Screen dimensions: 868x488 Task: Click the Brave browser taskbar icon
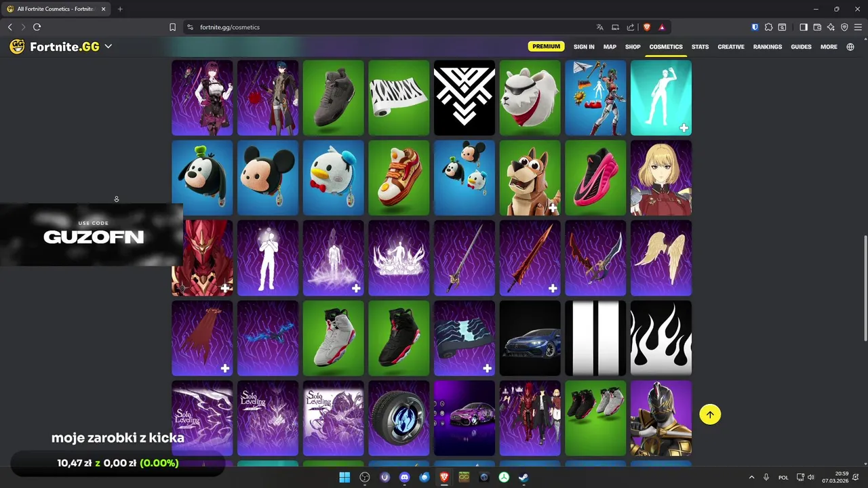coord(444,477)
